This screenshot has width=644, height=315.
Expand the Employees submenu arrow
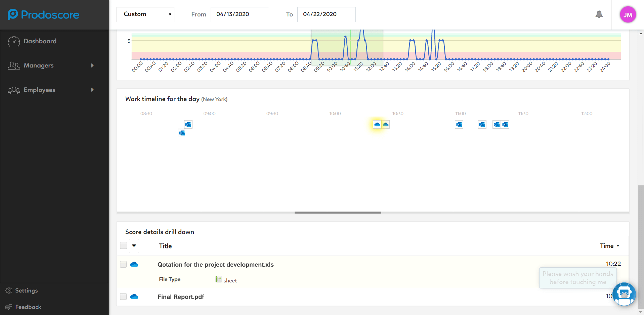(x=92, y=90)
